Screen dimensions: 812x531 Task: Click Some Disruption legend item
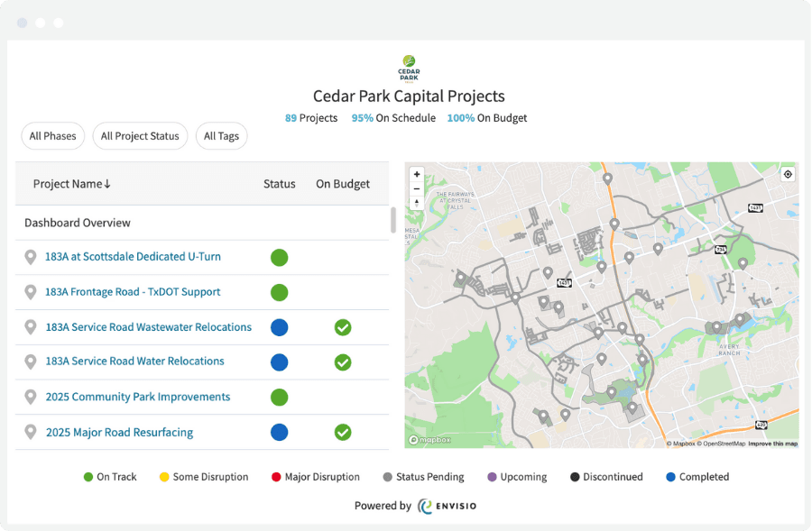tap(204, 477)
